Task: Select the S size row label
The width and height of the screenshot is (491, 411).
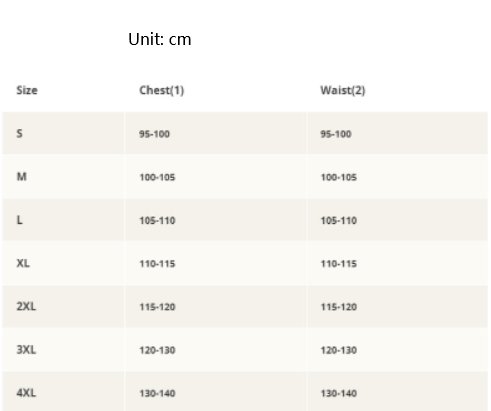Action: click(20, 134)
